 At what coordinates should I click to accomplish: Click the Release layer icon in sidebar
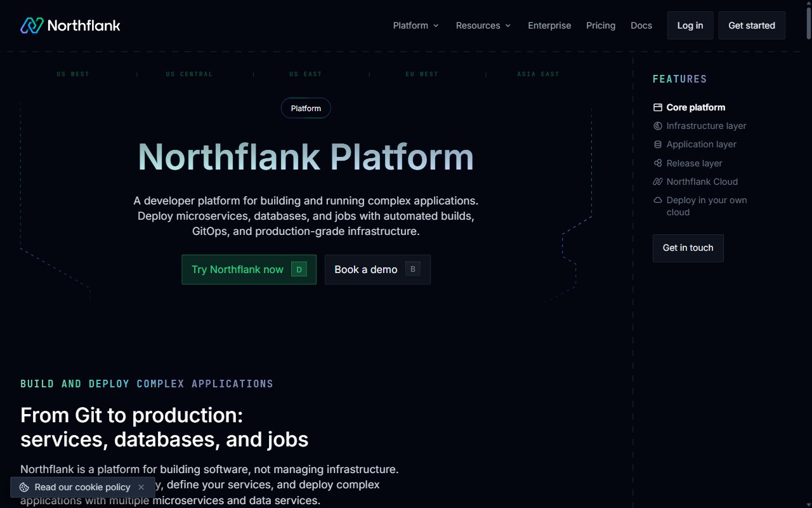click(658, 163)
